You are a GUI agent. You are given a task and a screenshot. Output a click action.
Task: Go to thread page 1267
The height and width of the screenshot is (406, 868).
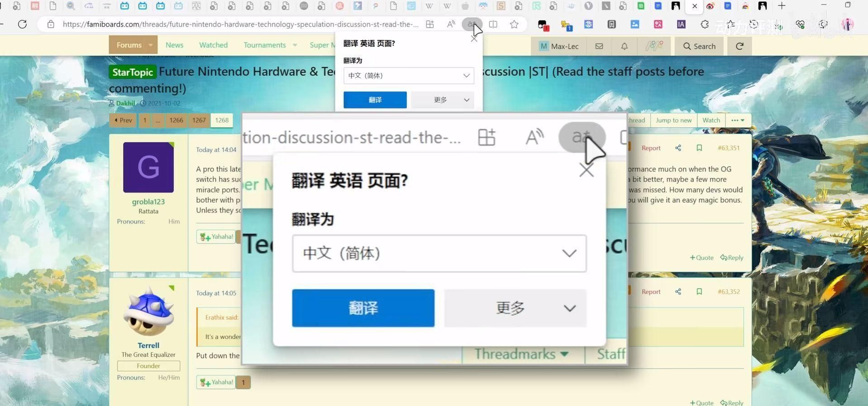point(199,120)
